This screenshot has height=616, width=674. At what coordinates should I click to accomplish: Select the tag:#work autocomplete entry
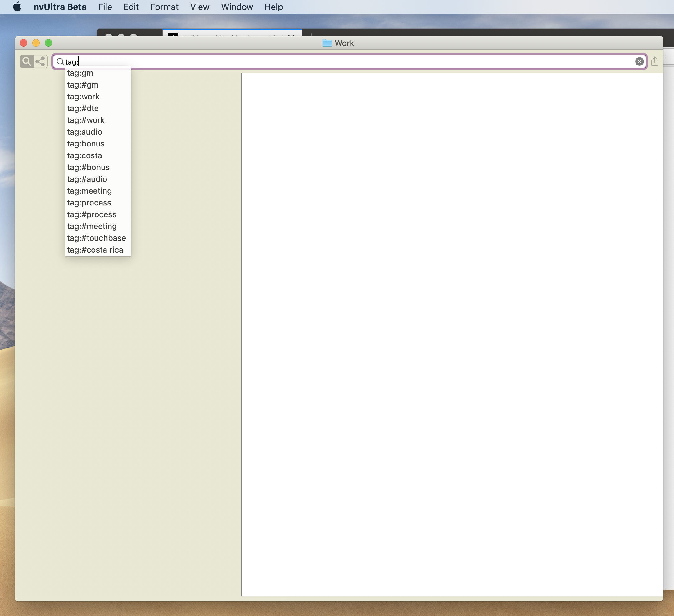click(x=86, y=120)
